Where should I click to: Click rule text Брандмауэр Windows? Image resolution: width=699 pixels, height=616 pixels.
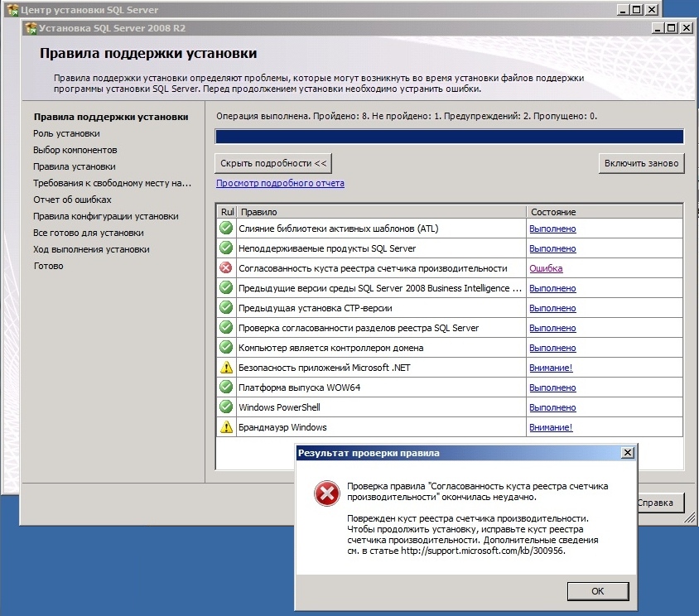point(282,427)
